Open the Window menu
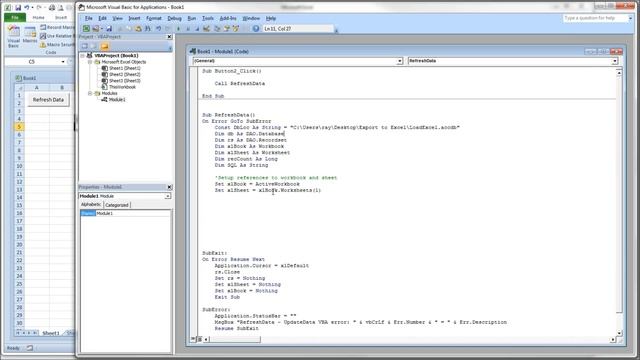Screen dimensions: 640x360 click(x=251, y=18)
